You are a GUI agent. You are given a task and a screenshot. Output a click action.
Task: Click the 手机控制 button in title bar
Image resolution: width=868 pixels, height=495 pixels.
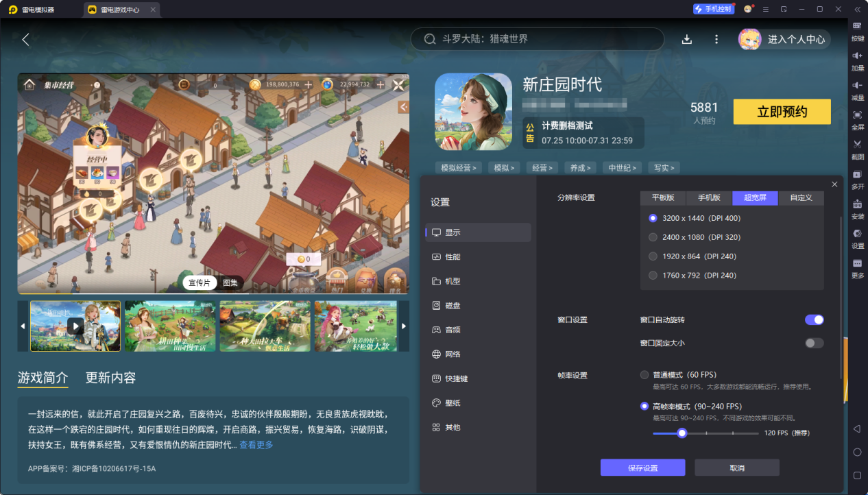click(714, 9)
